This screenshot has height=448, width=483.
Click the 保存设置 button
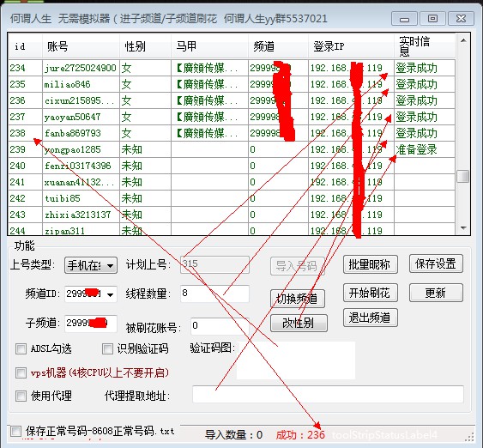point(436,263)
